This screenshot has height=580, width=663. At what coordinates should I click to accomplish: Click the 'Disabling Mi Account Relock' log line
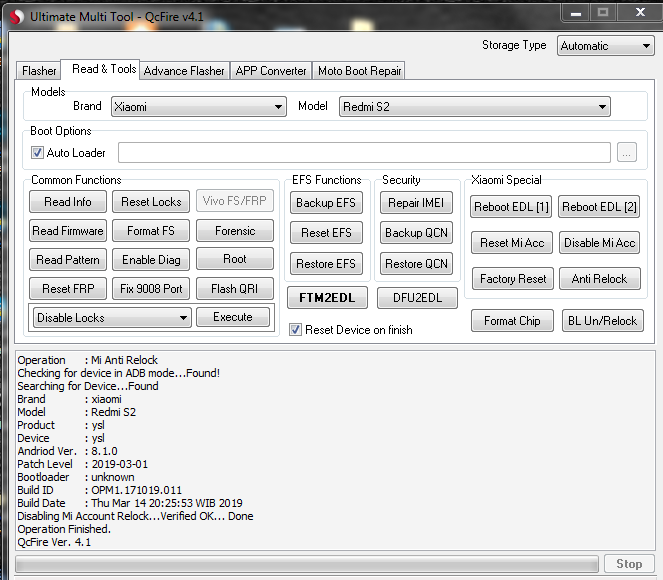point(135,516)
